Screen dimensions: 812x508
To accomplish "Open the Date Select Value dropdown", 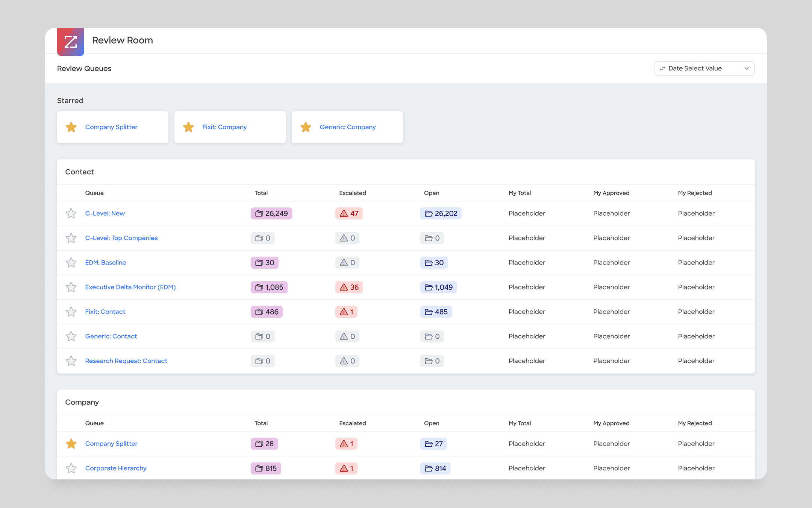I will (x=704, y=68).
